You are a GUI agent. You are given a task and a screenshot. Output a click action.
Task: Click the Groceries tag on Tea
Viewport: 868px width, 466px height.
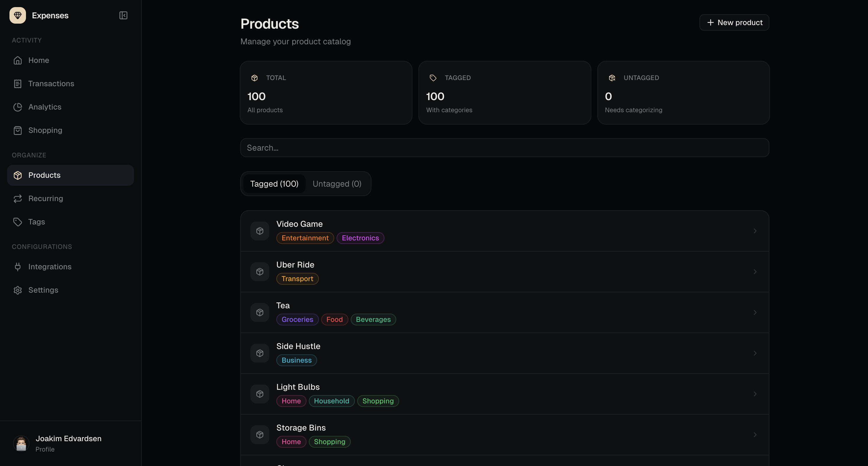tap(297, 320)
